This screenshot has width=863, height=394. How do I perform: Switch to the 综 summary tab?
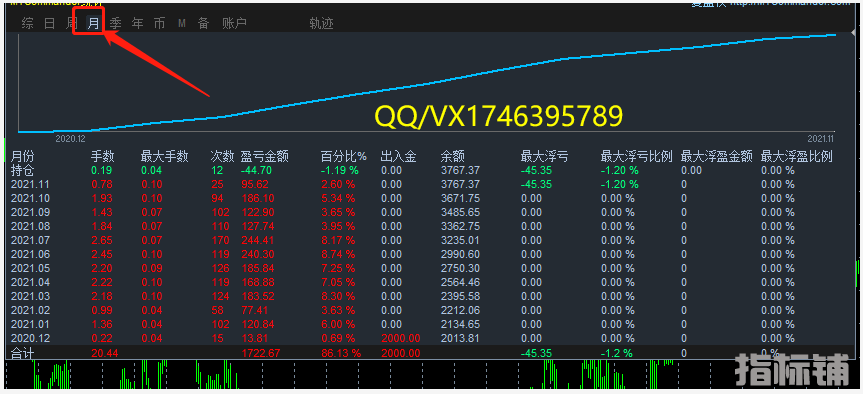(x=28, y=23)
